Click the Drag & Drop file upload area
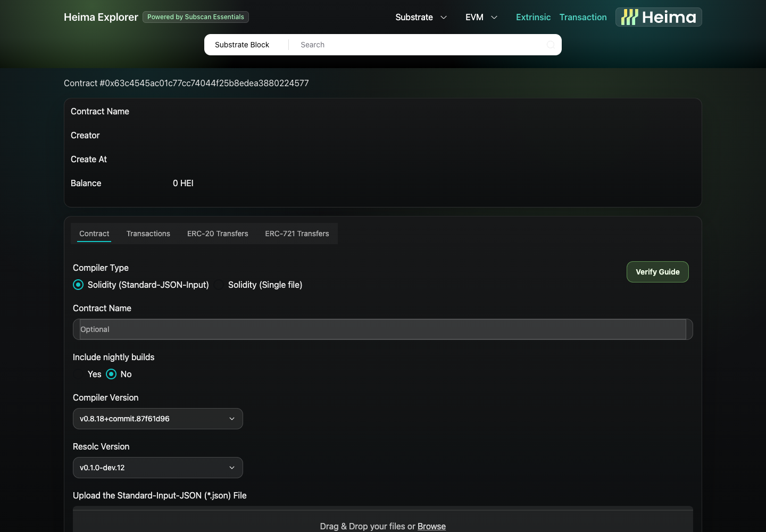Image resolution: width=766 pixels, height=532 pixels. 383,521
